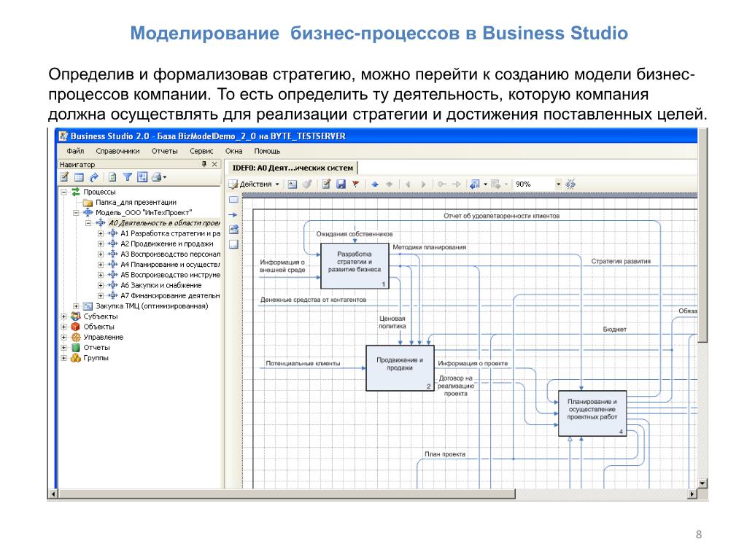Viewport: 747px width, 560px height.
Task: Click the refresh links icon after zoom box
Action: tap(570, 184)
